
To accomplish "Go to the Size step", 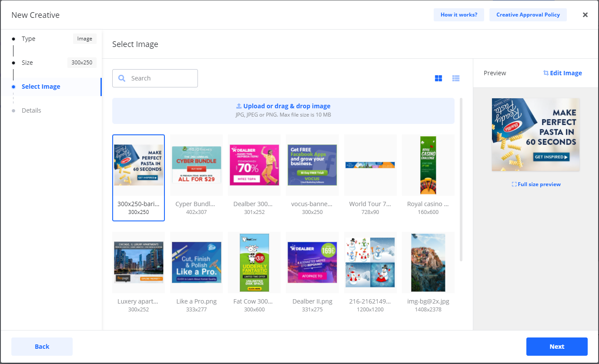I will [27, 63].
